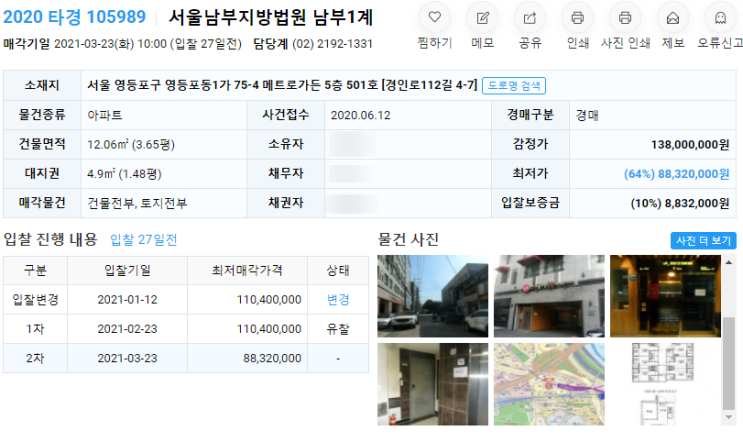
Task: Click the heart icon for 찜하기
Action: point(435,18)
